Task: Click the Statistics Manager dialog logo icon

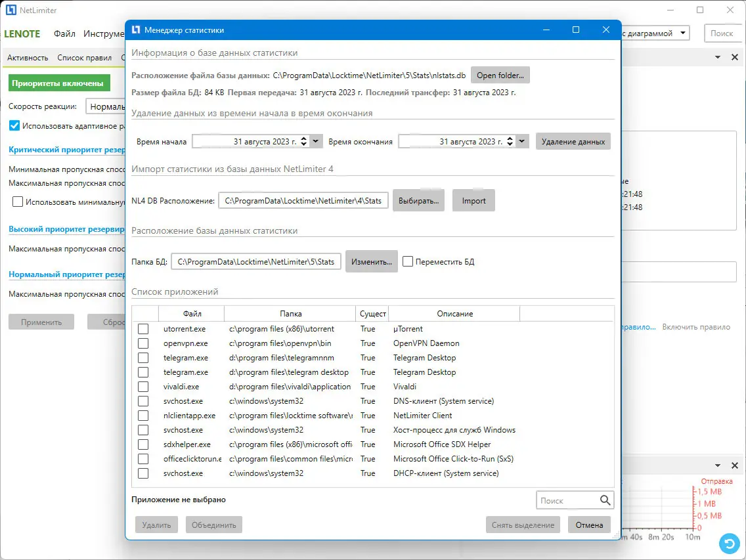Action: [x=136, y=30]
